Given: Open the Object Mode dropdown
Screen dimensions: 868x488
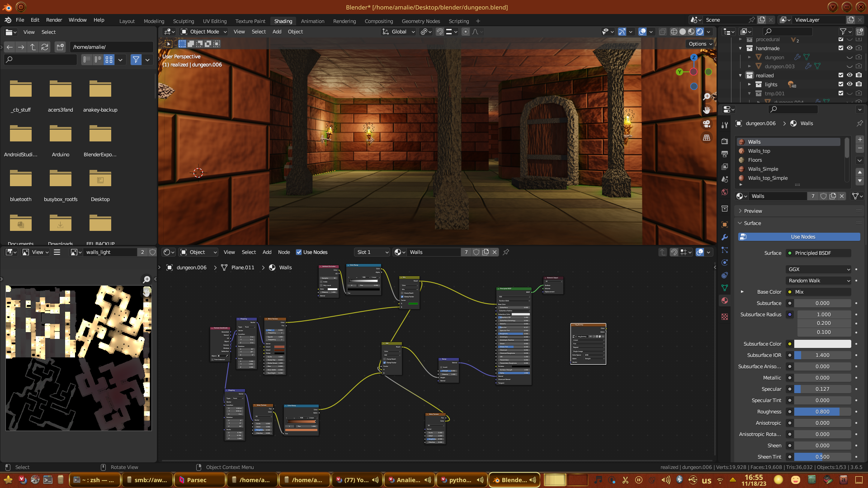Looking at the screenshot, I should [204, 32].
